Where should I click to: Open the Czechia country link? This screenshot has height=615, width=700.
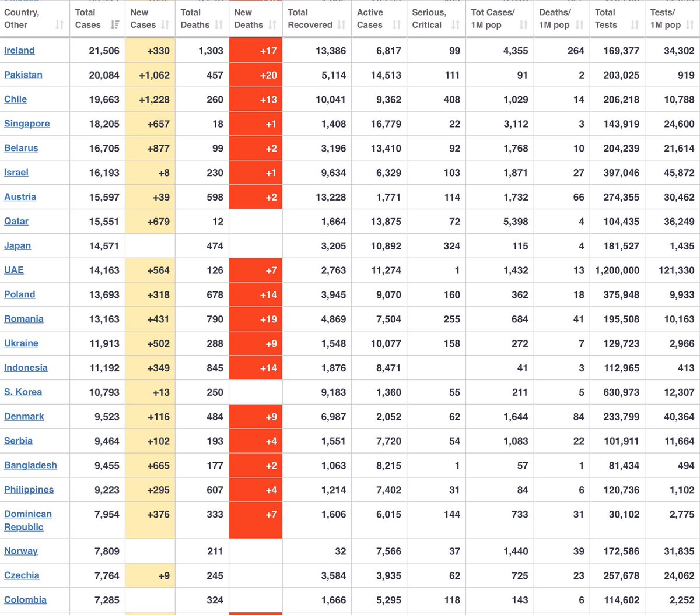[22, 575]
